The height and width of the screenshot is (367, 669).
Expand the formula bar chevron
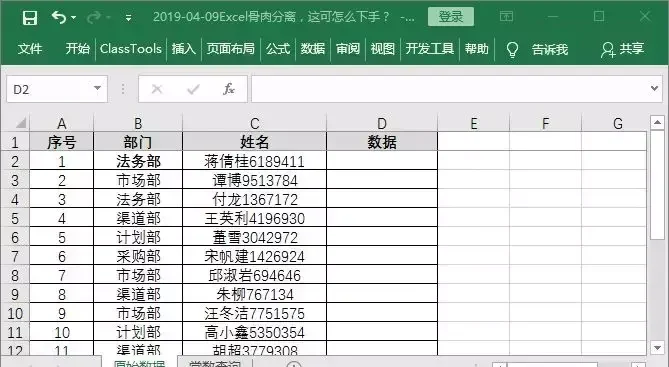pyautogui.click(x=654, y=88)
